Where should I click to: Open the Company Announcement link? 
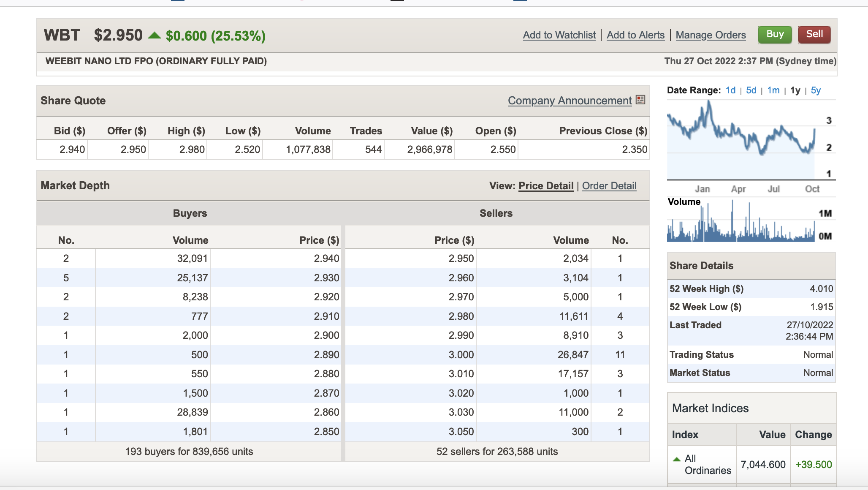[570, 101]
